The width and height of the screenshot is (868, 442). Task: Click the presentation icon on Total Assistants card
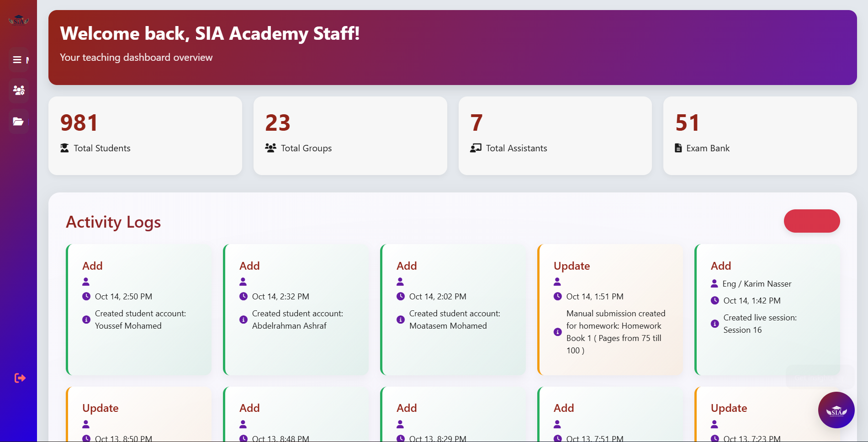click(475, 147)
